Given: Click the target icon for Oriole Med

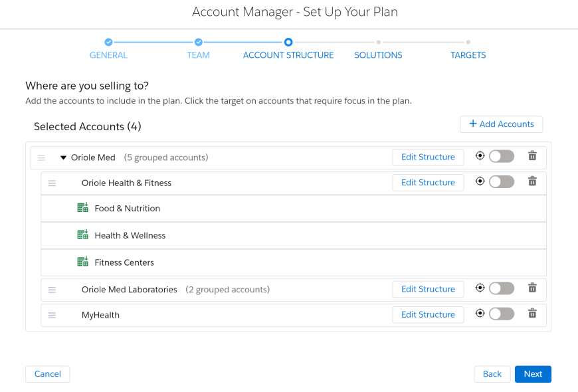Looking at the screenshot, I should click(480, 156).
